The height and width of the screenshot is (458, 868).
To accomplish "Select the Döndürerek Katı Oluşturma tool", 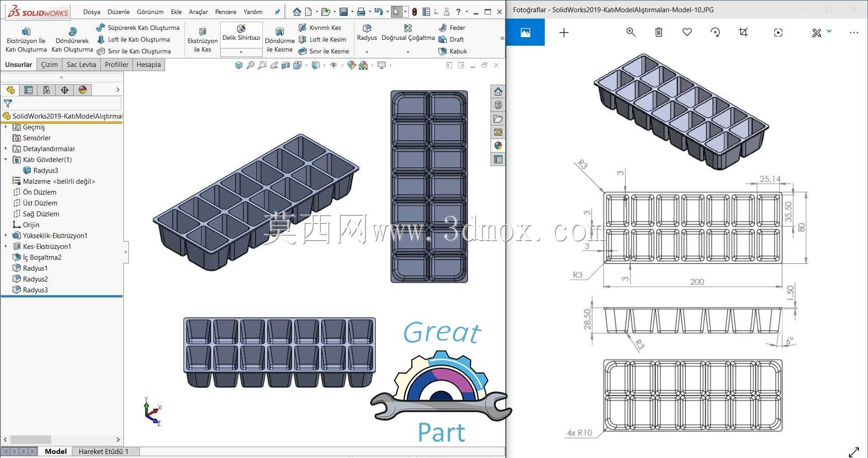I will click(72, 40).
